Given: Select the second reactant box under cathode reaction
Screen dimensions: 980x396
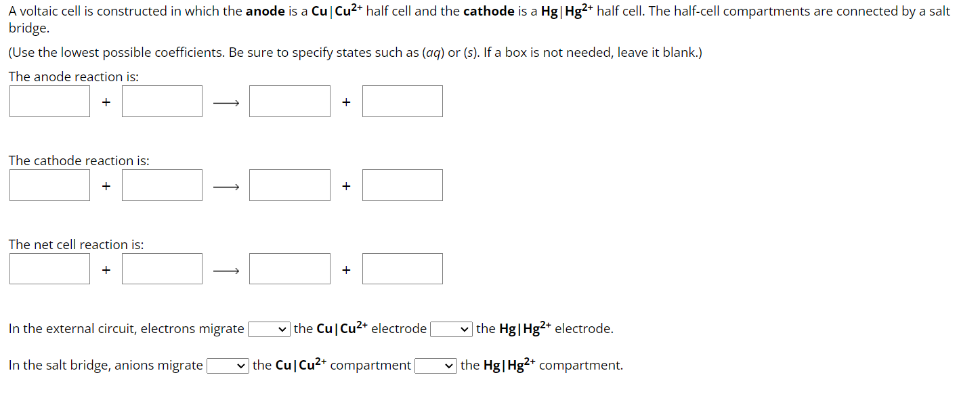Looking at the screenshot, I should pos(161,184).
